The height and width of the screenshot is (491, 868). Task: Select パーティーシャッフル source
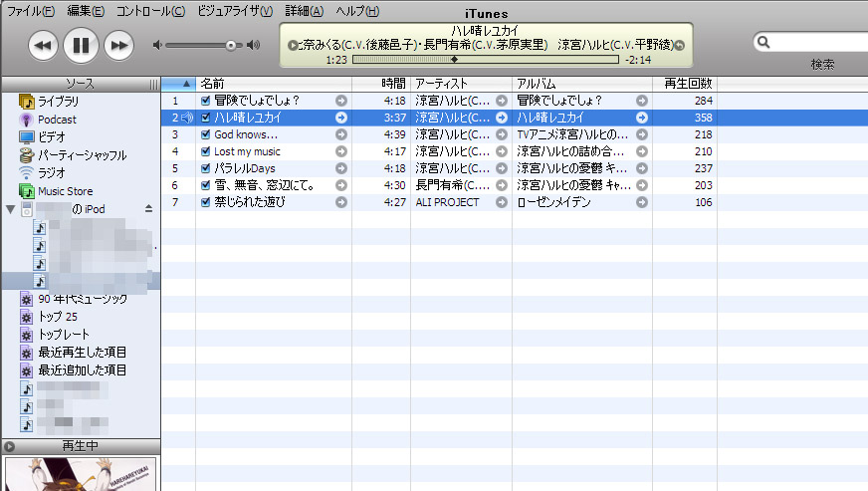point(81,155)
